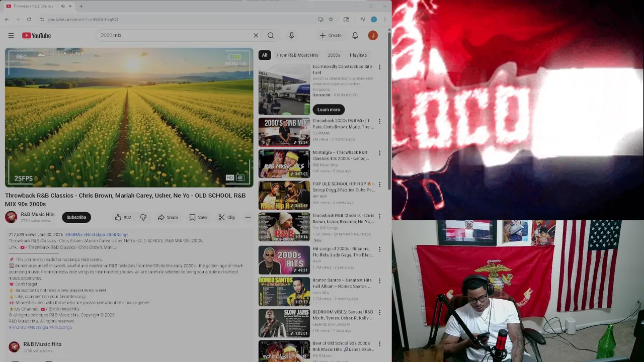The height and width of the screenshot is (362, 644).
Task: Clear the search box text
Action: click(256, 35)
